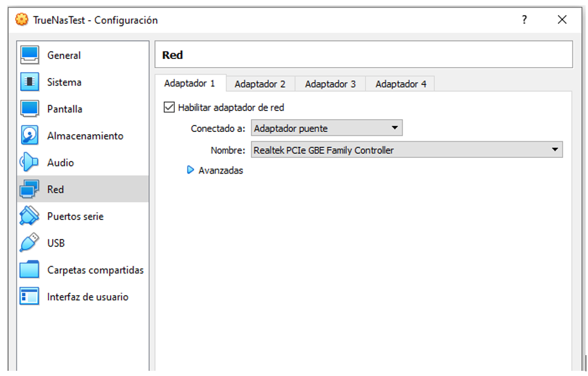Open the Puertos serie connector icon
Image resolution: width=588 pixels, height=376 pixels.
click(30, 216)
